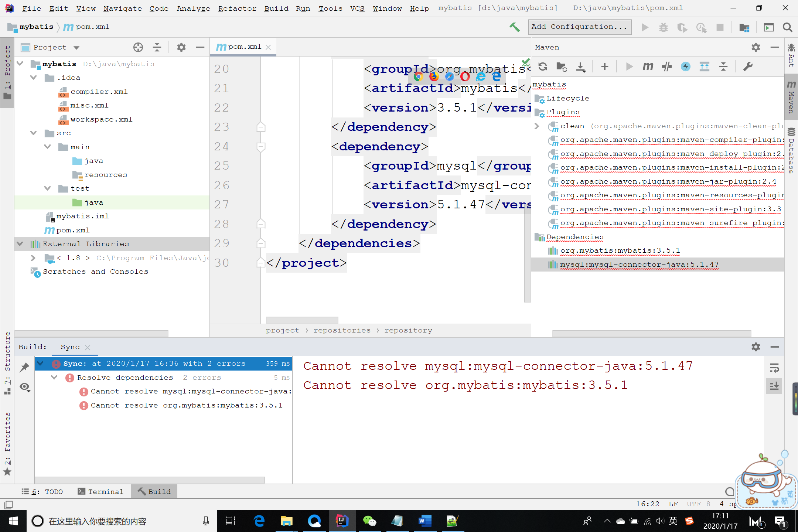Viewport: 798px width, 532px height.
Task: Open the Ant side tool button
Action: coord(791,55)
